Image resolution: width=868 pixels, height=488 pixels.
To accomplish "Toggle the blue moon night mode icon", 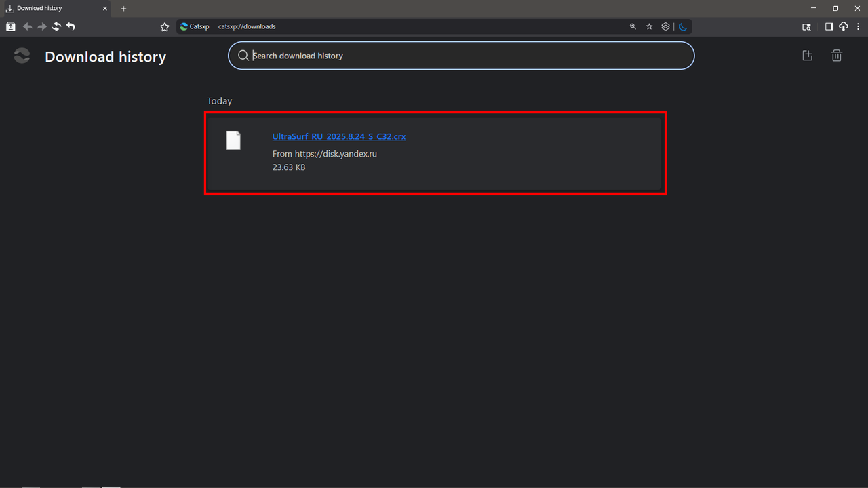I will [683, 26].
